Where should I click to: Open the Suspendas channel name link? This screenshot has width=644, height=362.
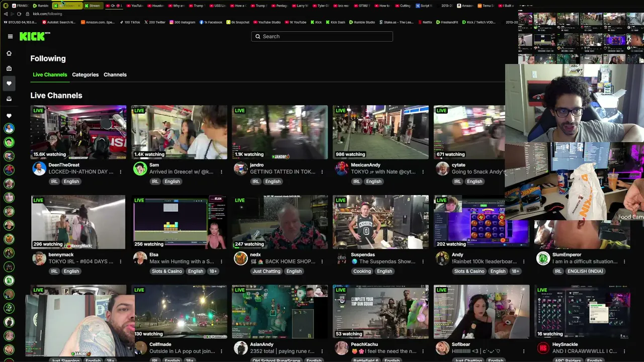point(363,255)
